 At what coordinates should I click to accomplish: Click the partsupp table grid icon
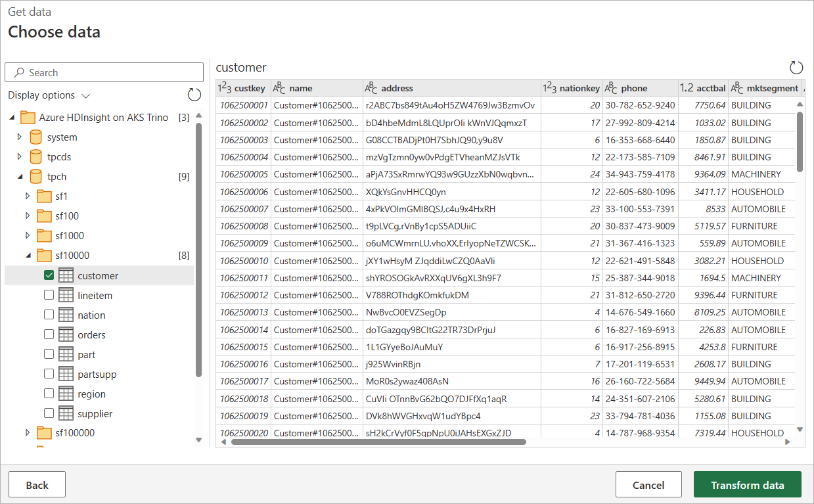[x=66, y=374]
